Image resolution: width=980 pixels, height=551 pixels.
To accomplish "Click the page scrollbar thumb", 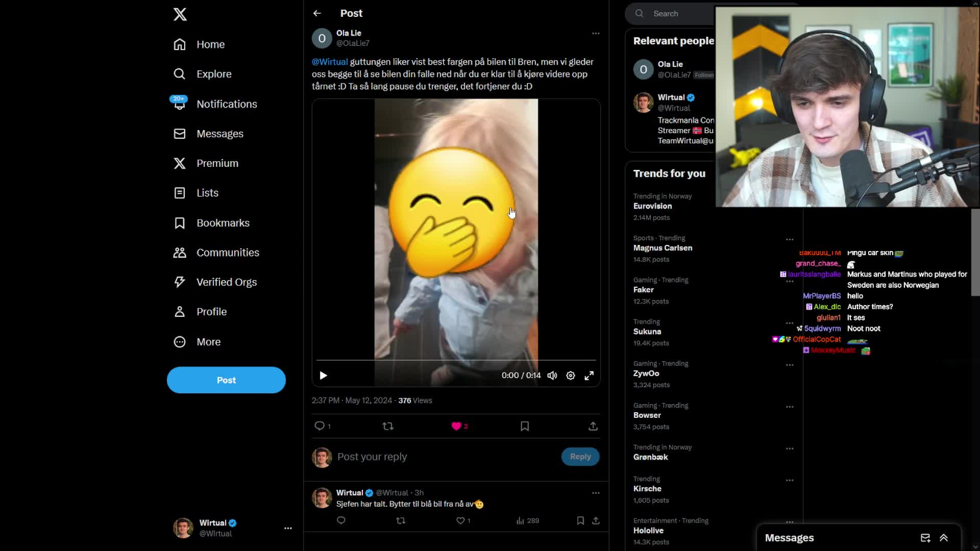I will coord(975,253).
